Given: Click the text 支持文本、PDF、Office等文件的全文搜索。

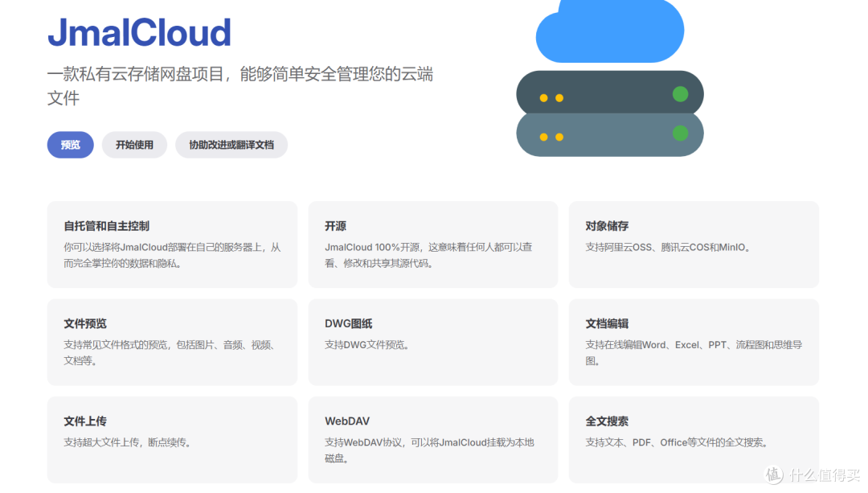Looking at the screenshot, I should click(x=677, y=442).
